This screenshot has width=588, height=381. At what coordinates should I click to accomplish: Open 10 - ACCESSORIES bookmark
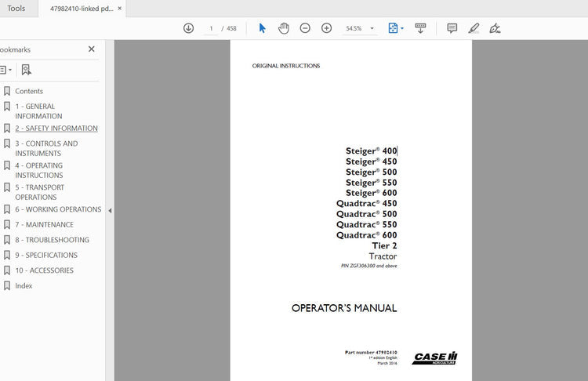coord(44,270)
